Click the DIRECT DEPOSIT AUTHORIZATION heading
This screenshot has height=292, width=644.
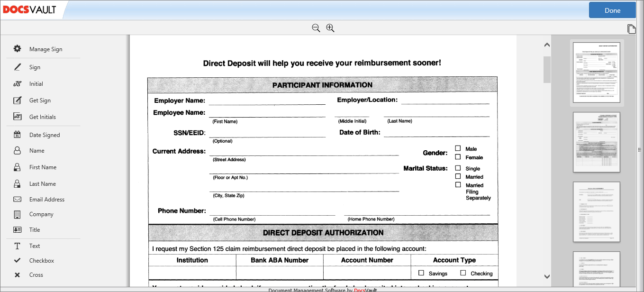click(323, 233)
